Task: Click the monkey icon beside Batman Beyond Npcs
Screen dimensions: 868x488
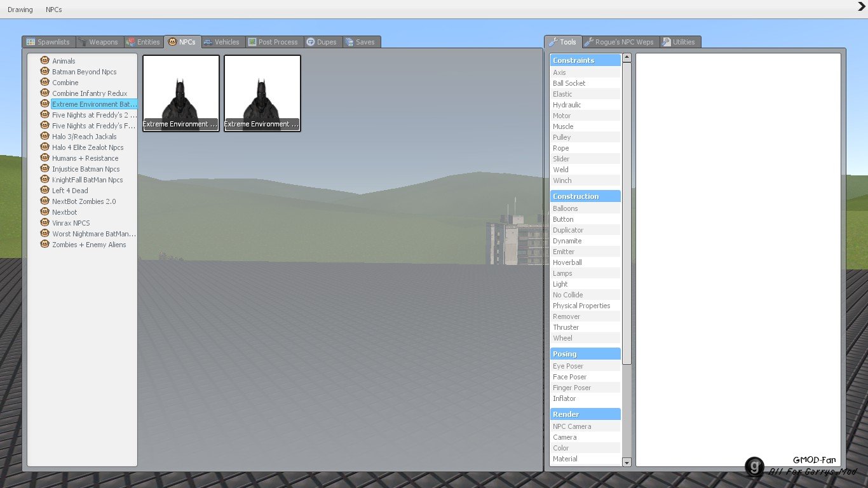Action: point(45,71)
